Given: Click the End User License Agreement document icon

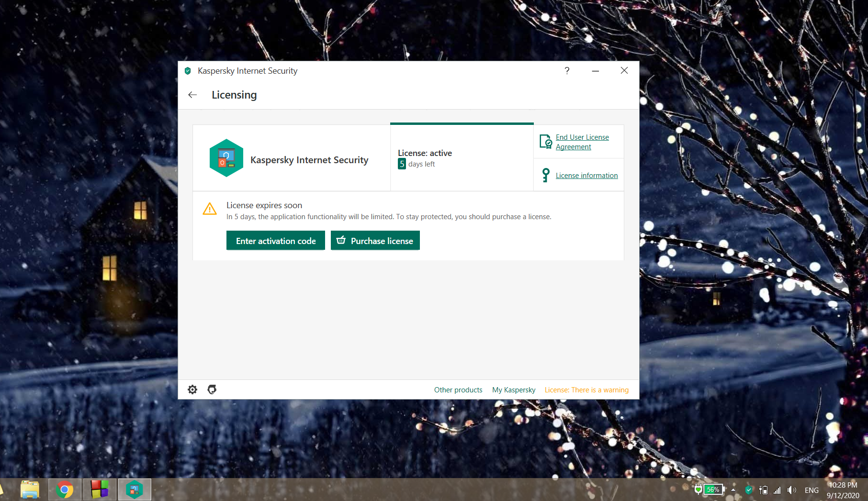Looking at the screenshot, I should pos(546,142).
